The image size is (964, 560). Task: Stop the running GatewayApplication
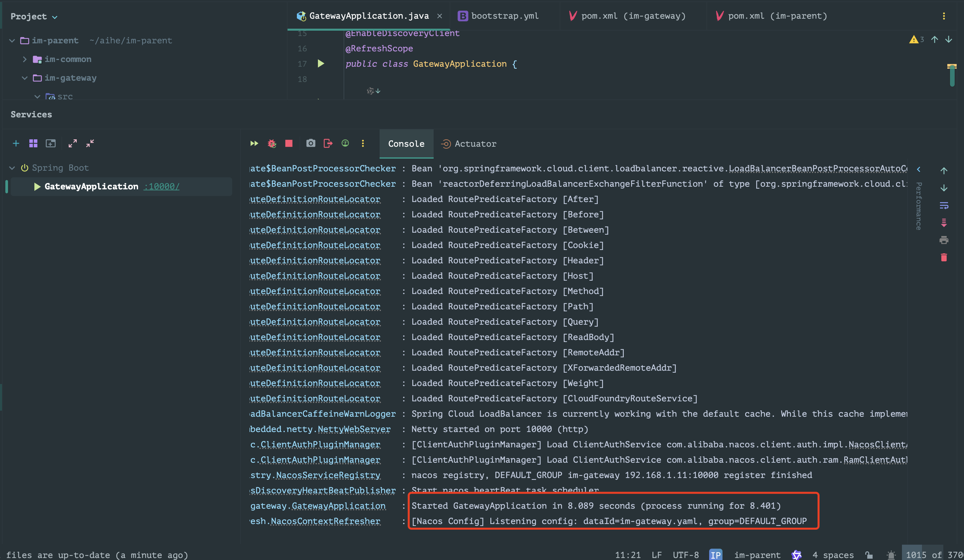289,143
